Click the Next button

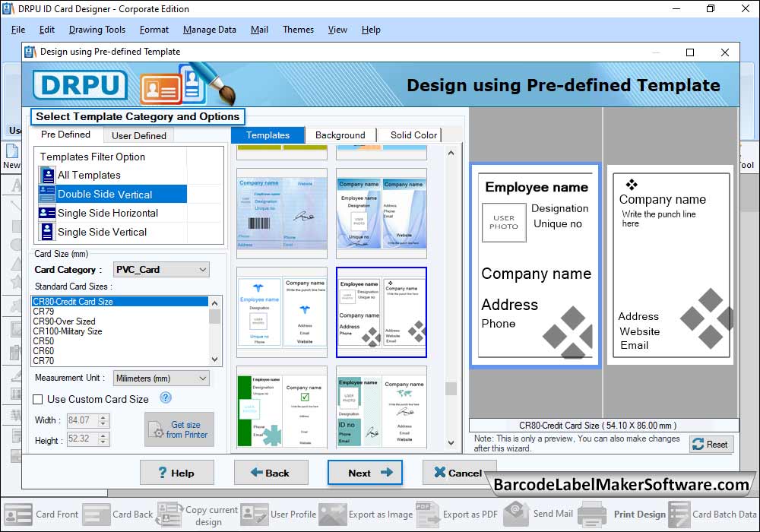pyautogui.click(x=365, y=473)
